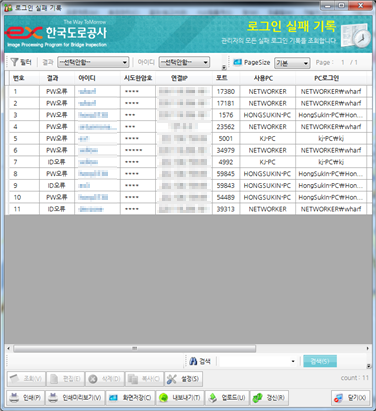Select the row with port 5001
The height and width of the screenshot is (411, 376).
(188, 138)
